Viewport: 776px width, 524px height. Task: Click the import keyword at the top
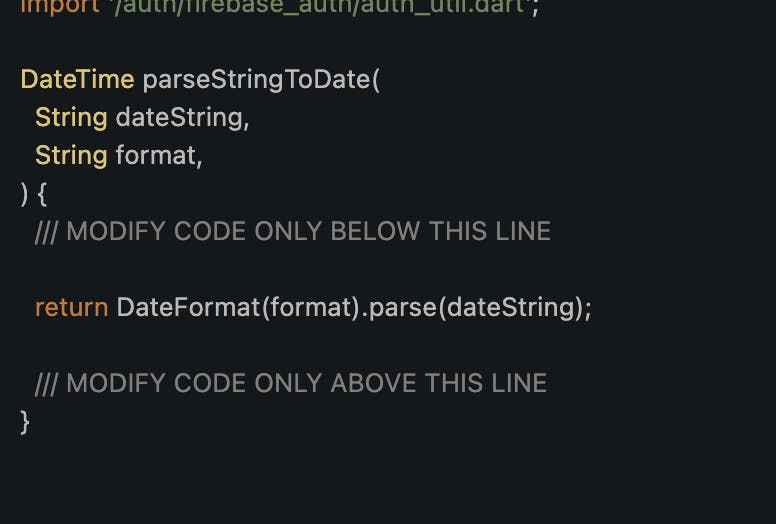pos(60,8)
